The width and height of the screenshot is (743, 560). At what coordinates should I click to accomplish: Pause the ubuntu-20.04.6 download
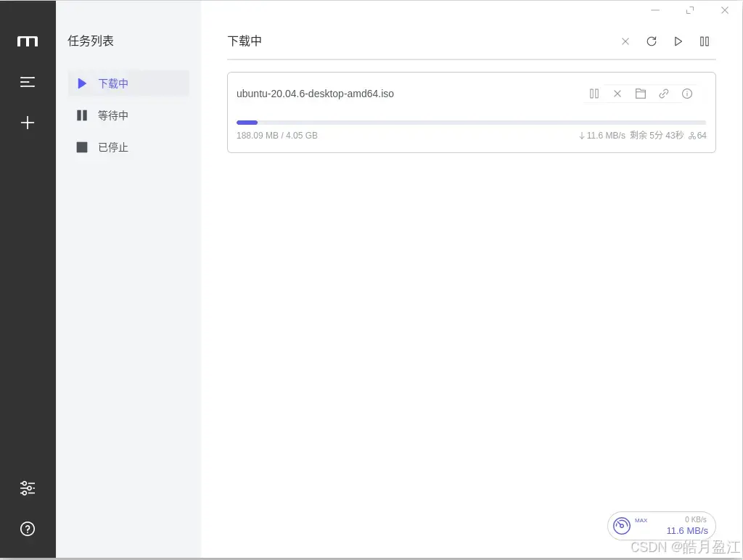click(594, 94)
